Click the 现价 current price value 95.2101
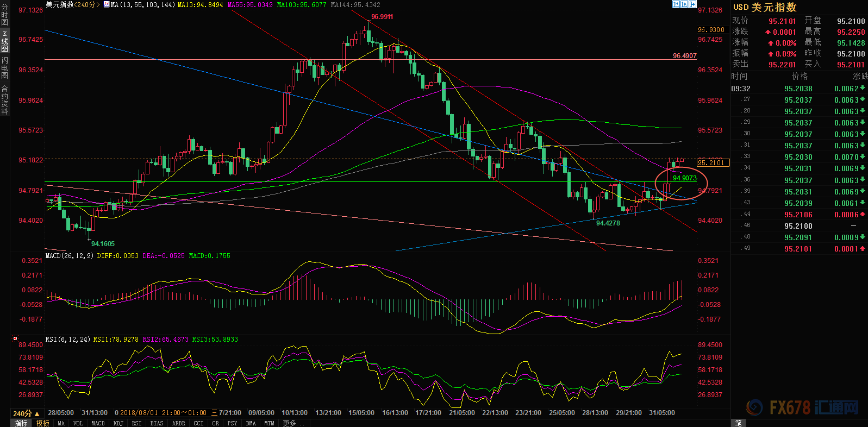Screen dimensions: 868x427 tap(782, 21)
